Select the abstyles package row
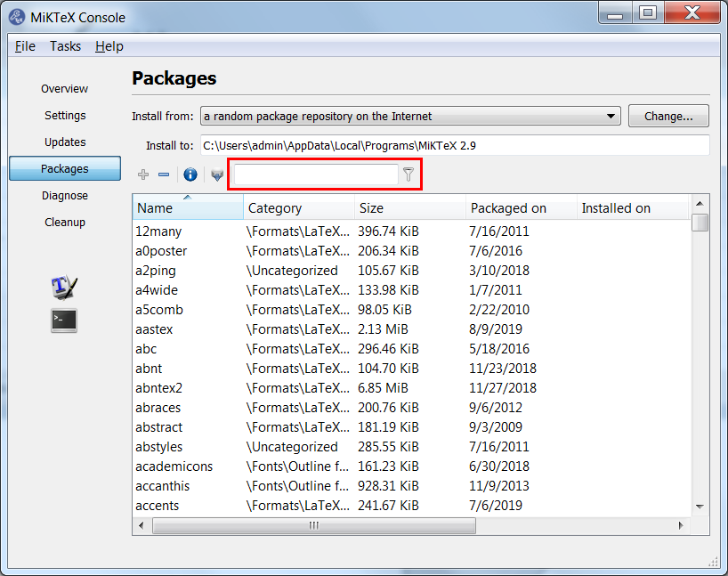The height and width of the screenshot is (576, 728). tap(411, 447)
